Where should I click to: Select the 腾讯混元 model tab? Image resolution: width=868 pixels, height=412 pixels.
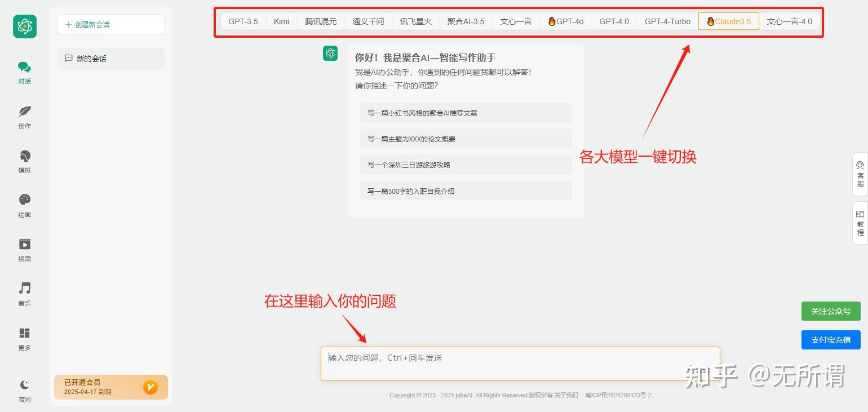click(x=321, y=21)
